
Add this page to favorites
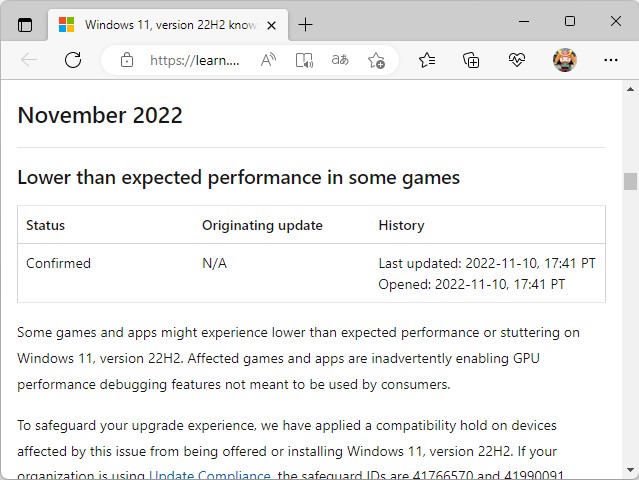[376, 60]
